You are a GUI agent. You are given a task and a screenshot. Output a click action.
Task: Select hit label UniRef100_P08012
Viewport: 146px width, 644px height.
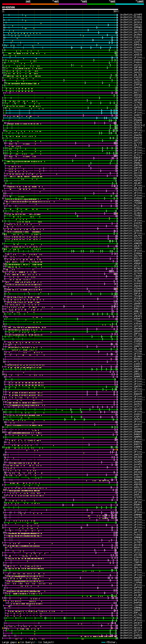click(x=131, y=37)
